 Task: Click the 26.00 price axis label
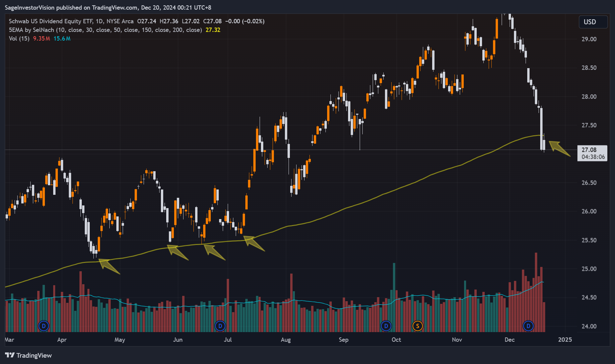[589, 211]
